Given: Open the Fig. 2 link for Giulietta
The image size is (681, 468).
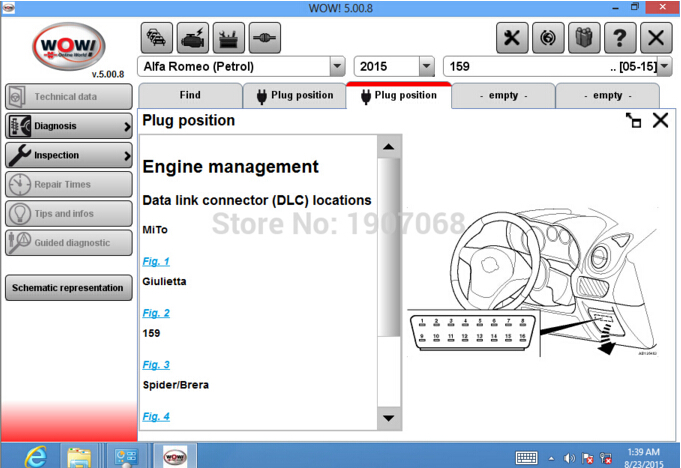Looking at the screenshot, I should pos(156,313).
